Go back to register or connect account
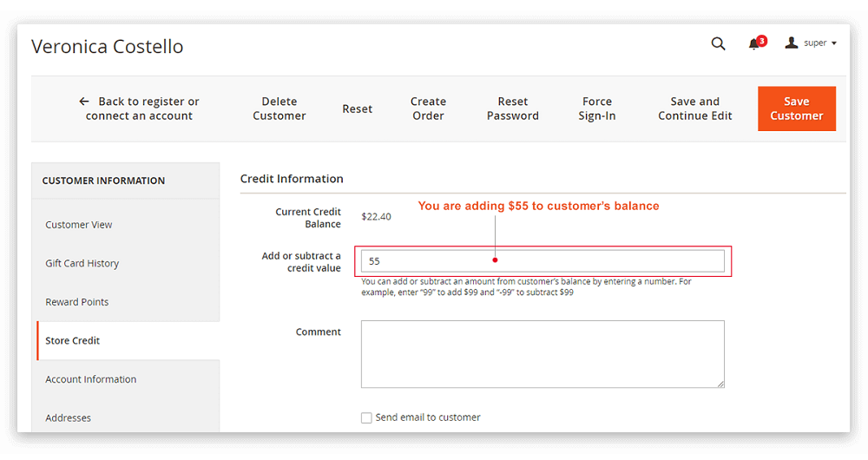Viewport: 868px width, 460px height. pyautogui.click(x=139, y=108)
